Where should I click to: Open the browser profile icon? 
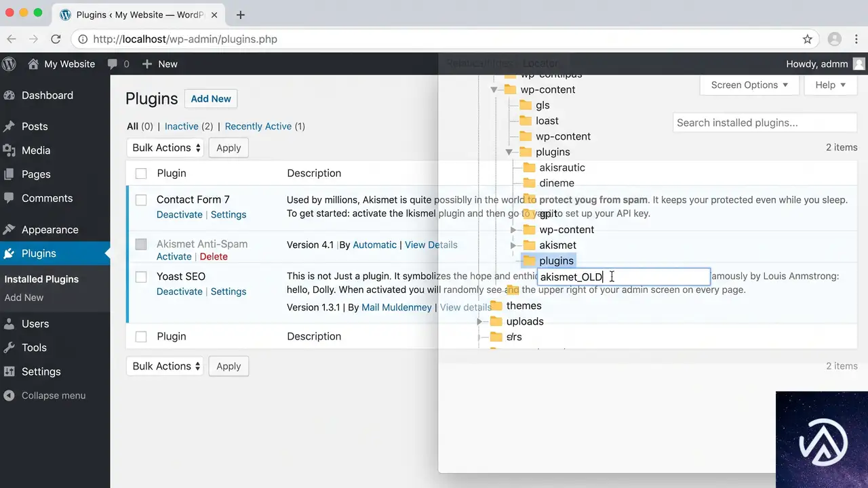tap(835, 39)
